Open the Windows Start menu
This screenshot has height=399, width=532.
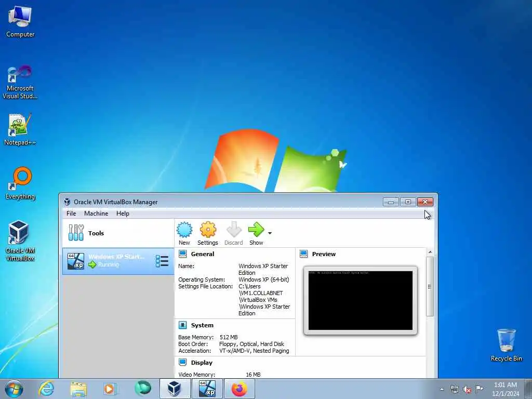[x=14, y=389]
